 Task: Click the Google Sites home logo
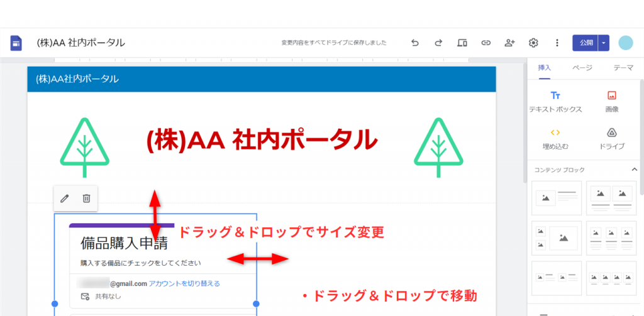point(16,43)
